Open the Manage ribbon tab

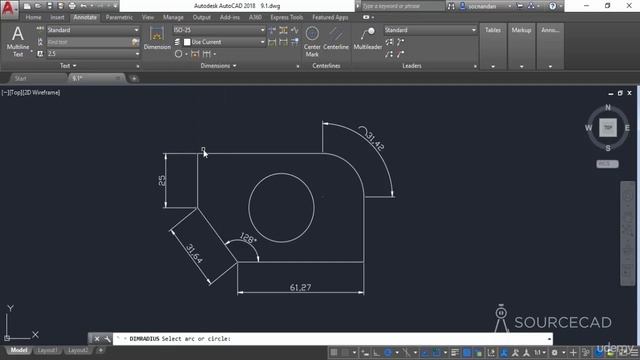click(x=173, y=17)
